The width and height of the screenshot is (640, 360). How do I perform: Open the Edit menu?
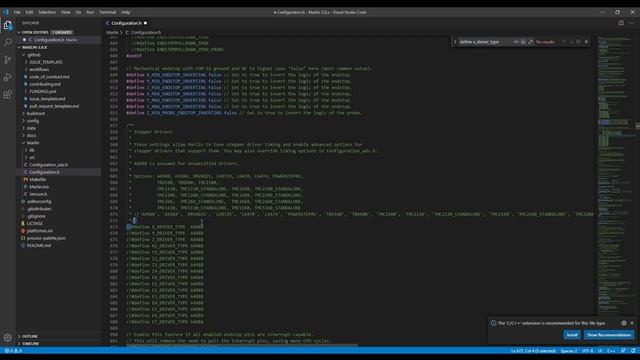[29, 12]
